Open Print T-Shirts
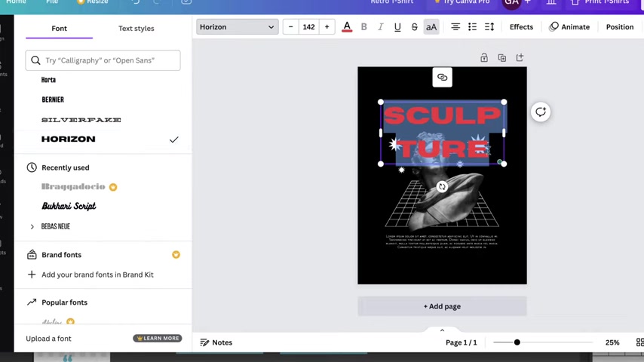This screenshot has width=644, height=362. point(601,2)
